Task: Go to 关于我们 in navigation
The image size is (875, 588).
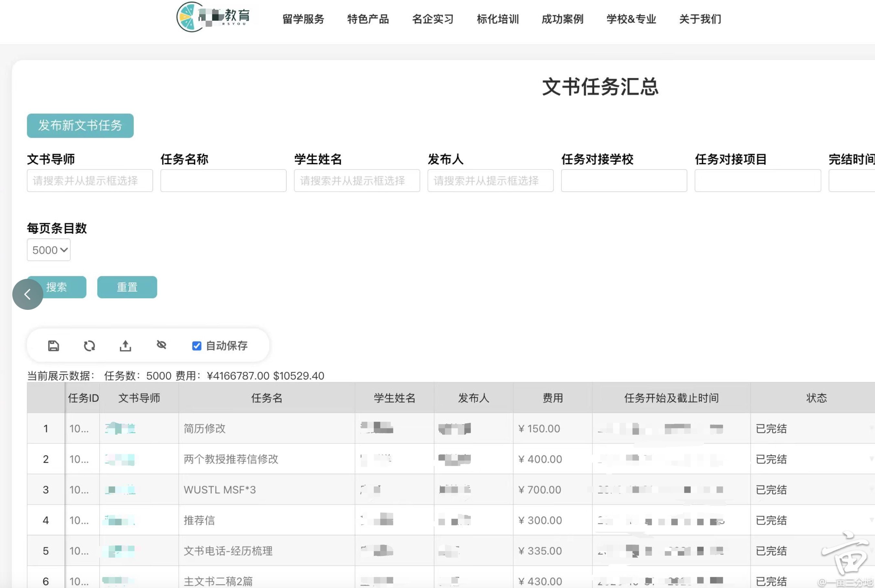Action: [700, 19]
